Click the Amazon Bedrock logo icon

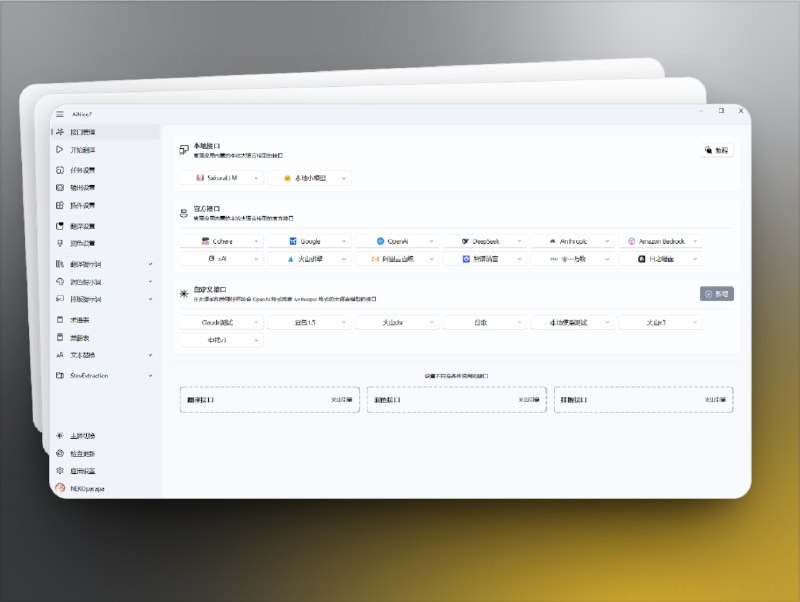point(630,241)
